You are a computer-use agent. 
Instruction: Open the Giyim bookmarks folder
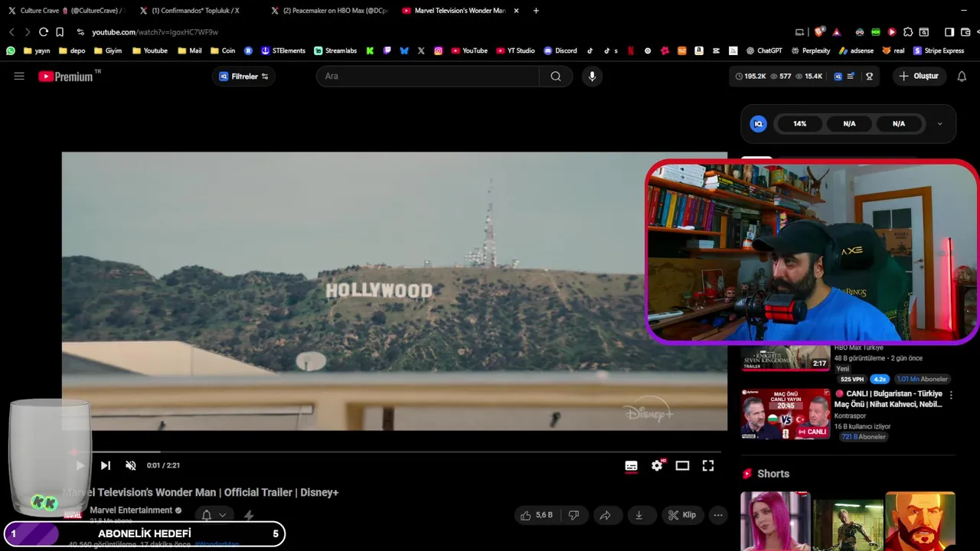pos(107,51)
